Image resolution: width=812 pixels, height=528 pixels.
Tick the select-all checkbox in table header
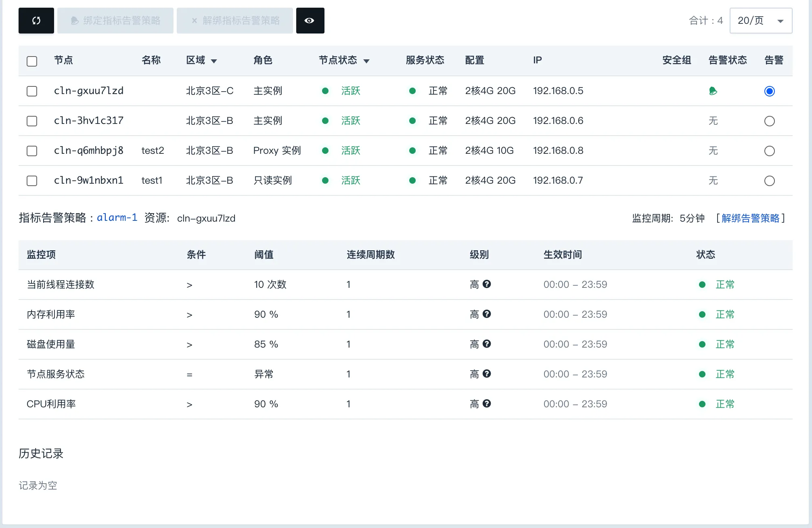pyautogui.click(x=32, y=61)
